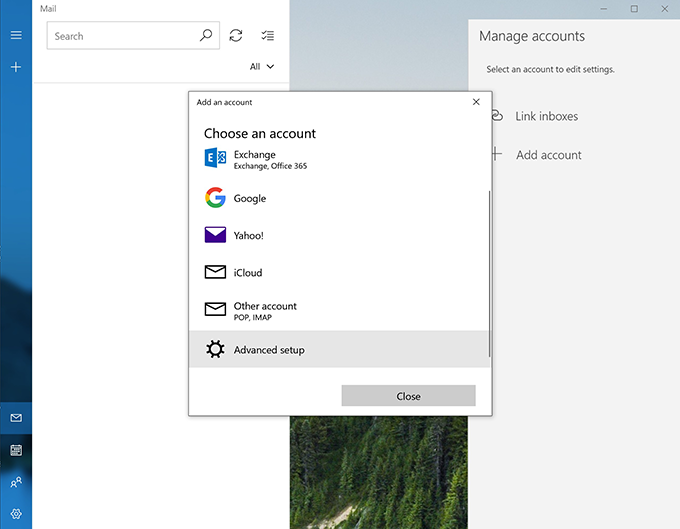Choose Exchange, Office 365 account type

point(270,160)
